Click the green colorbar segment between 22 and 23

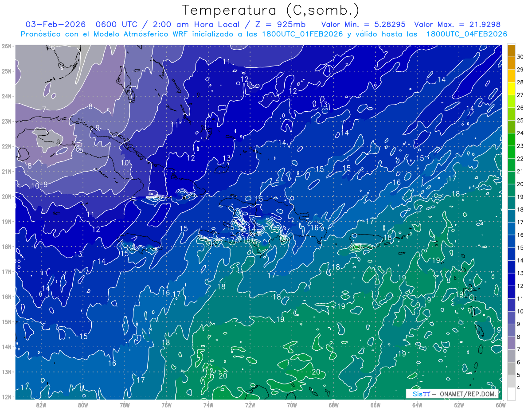pos(511,152)
